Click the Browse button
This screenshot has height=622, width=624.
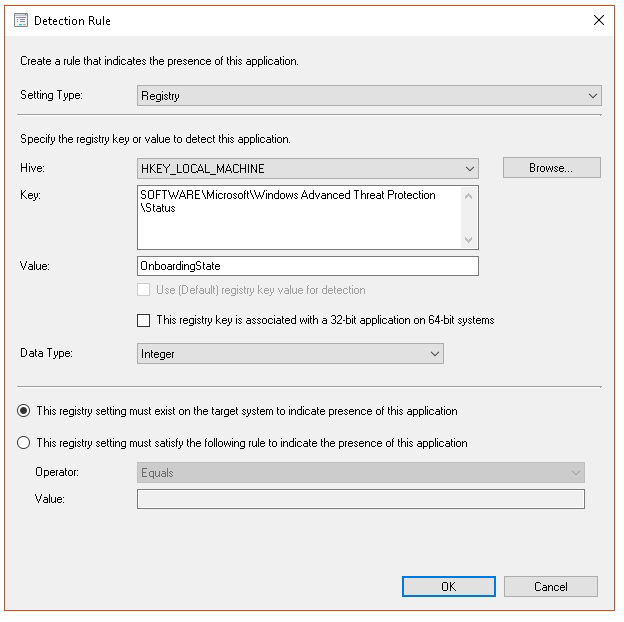click(551, 168)
